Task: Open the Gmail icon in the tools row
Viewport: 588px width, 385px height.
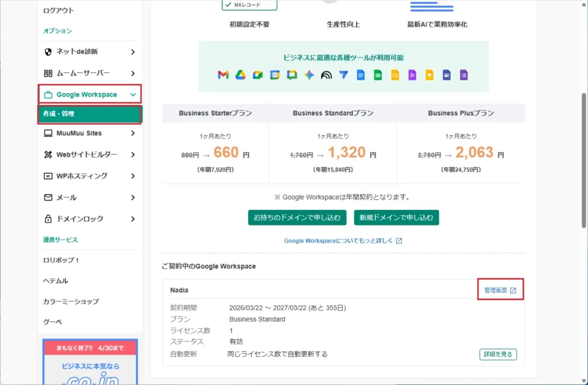Action: tap(222, 75)
